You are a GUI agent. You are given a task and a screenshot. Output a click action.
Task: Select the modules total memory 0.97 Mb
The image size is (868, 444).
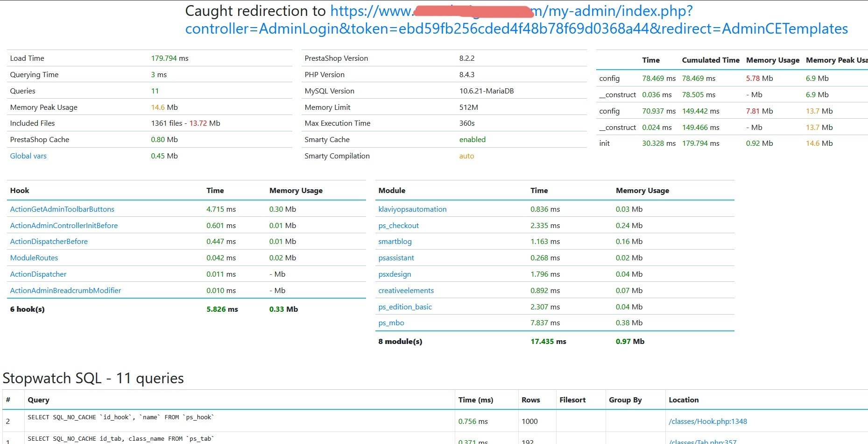tap(630, 342)
